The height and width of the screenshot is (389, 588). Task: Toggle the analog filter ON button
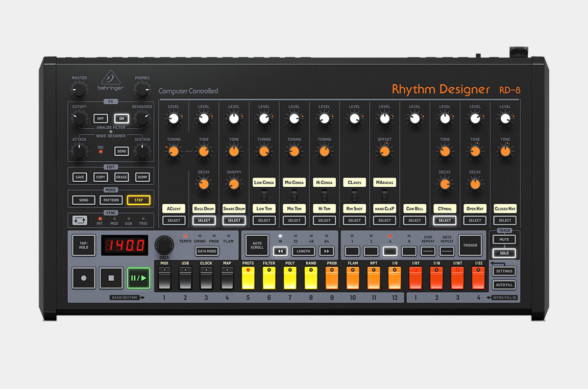pyautogui.click(x=122, y=119)
